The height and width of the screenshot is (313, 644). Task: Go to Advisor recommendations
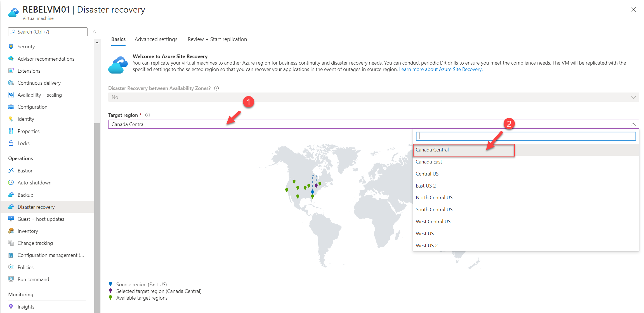(x=47, y=59)
